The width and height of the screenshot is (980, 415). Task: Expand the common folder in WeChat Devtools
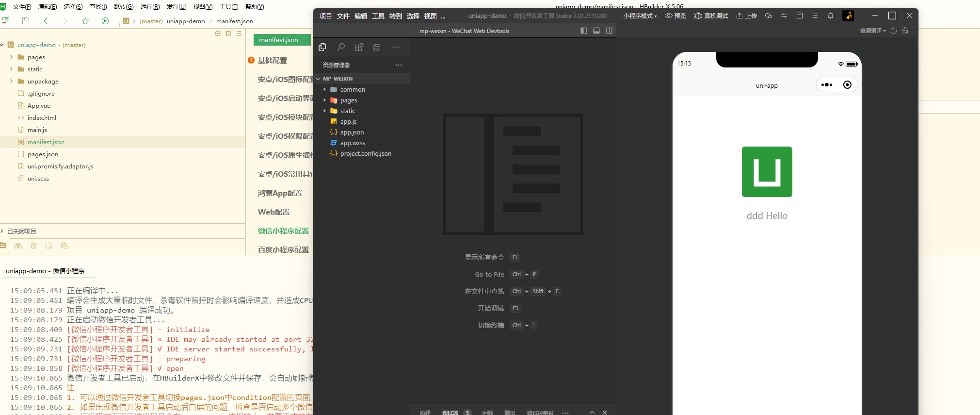coord(325,89)
